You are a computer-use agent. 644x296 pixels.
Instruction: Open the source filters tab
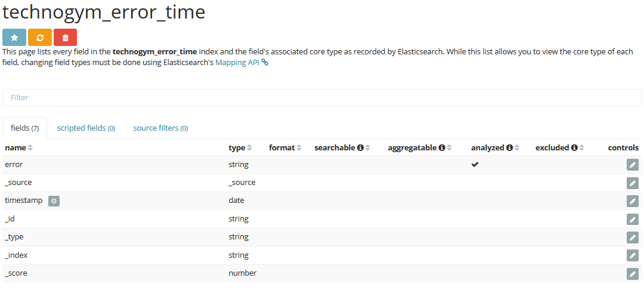pos(160,128)
